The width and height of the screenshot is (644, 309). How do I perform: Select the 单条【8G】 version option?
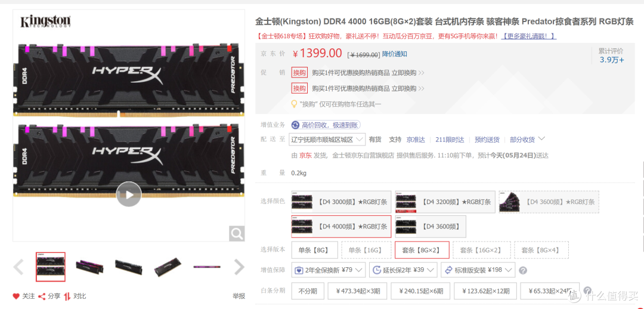[315, 250]
